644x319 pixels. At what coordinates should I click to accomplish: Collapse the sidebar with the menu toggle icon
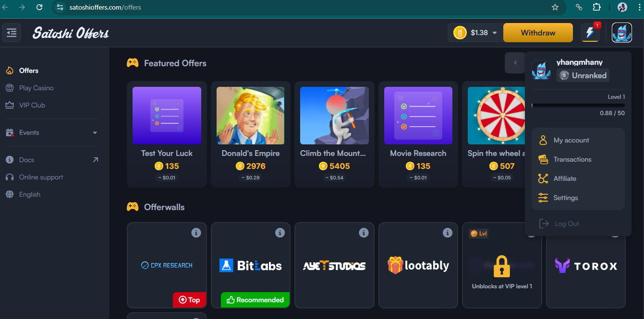pyautogui.click(x=12, y=33)
